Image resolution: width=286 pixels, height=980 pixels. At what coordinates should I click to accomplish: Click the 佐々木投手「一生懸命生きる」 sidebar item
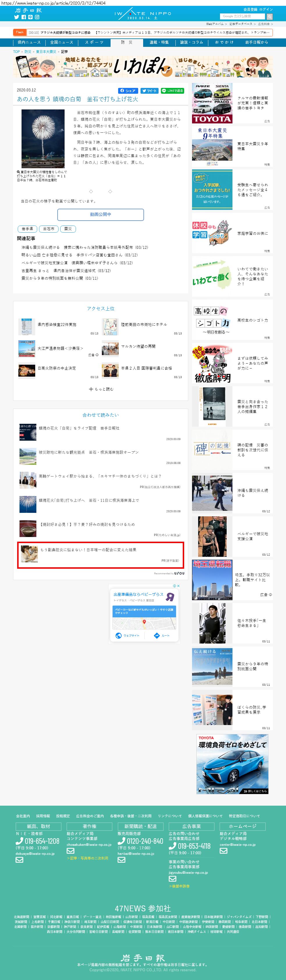(x=232, y=623)
